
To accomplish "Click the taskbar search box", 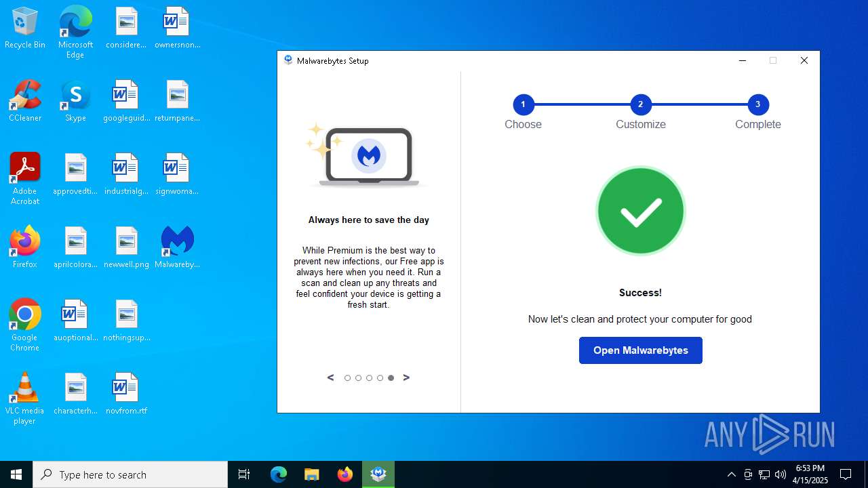I will tap(130, 474).
